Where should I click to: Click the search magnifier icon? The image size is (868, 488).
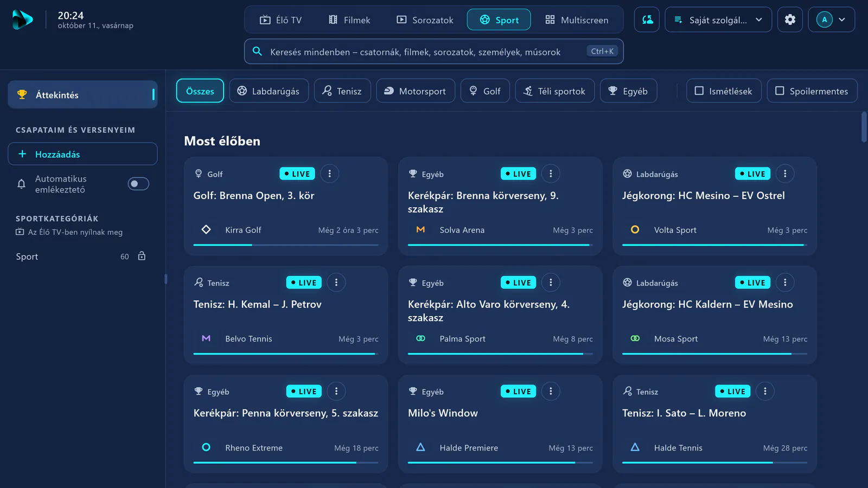click(258, 52)
